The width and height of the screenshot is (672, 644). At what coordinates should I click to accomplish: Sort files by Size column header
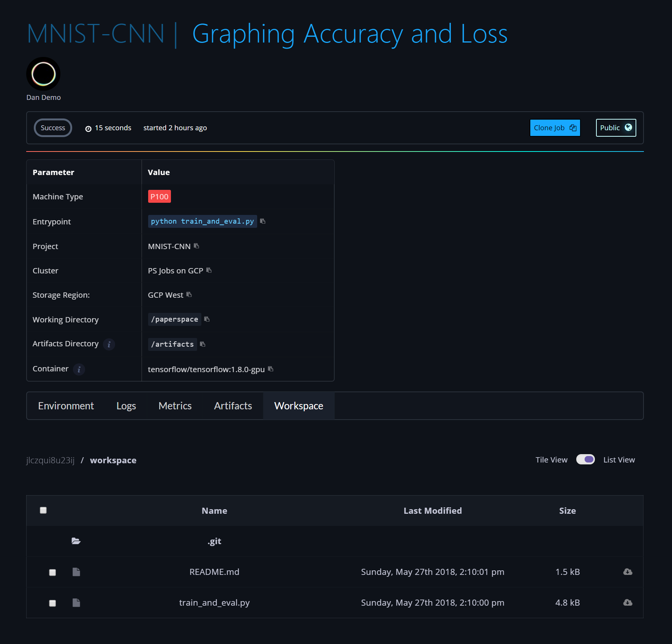[x=568, y=511]
